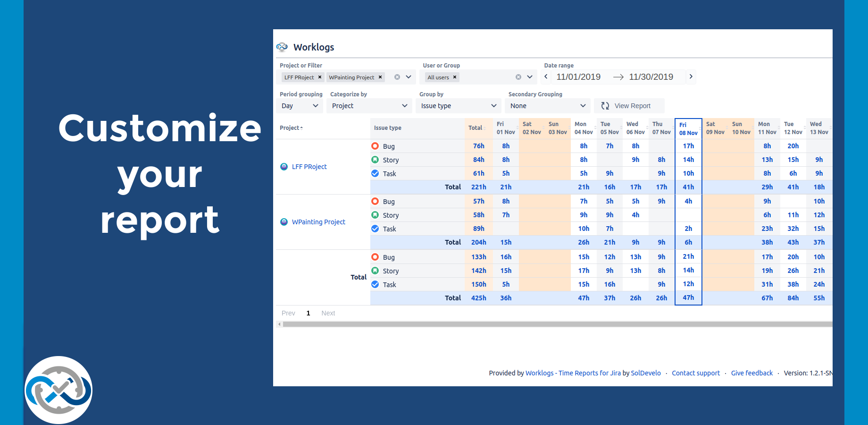Viewport: 868px width, 425px height.
Task: Expand Project or Filter dropdown
Action: coord(409,77)
